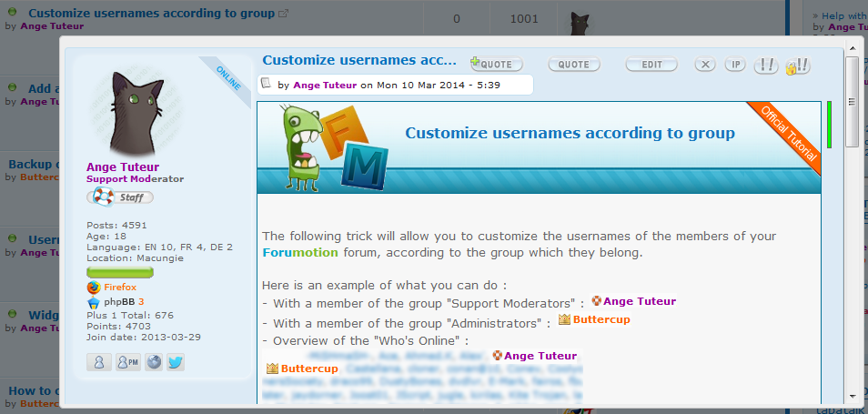Click green status icon of Customize usernames topic
868x414 pixels.
[12, 12]
